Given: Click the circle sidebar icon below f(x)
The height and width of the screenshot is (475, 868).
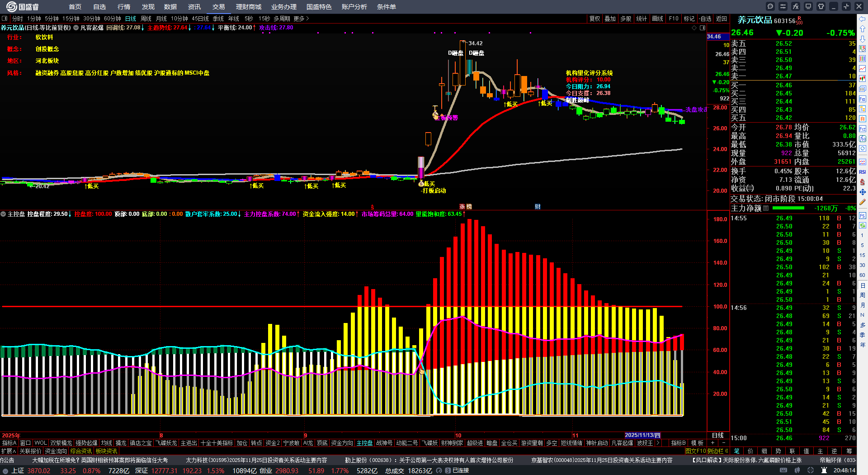Looking at the screenshot, I should point(863,149).
